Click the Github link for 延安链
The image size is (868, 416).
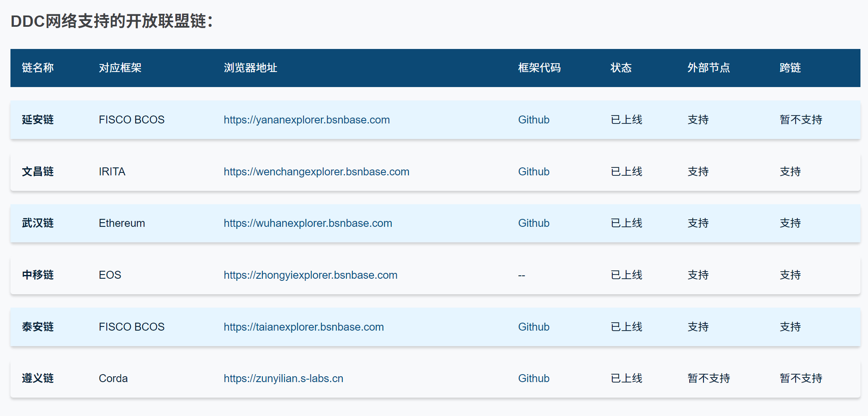pyautogui.click(x=533, y=120)
